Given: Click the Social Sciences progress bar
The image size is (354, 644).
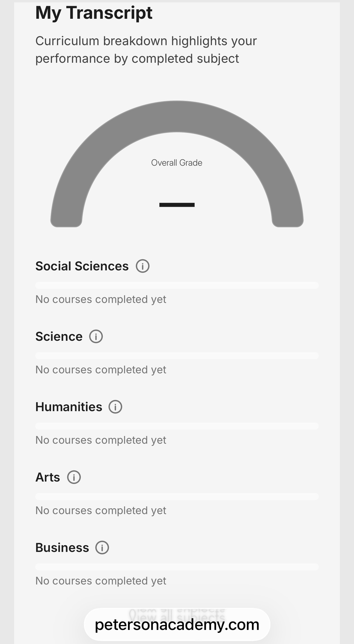Looking at the screenshot, I should pos(177,285).
